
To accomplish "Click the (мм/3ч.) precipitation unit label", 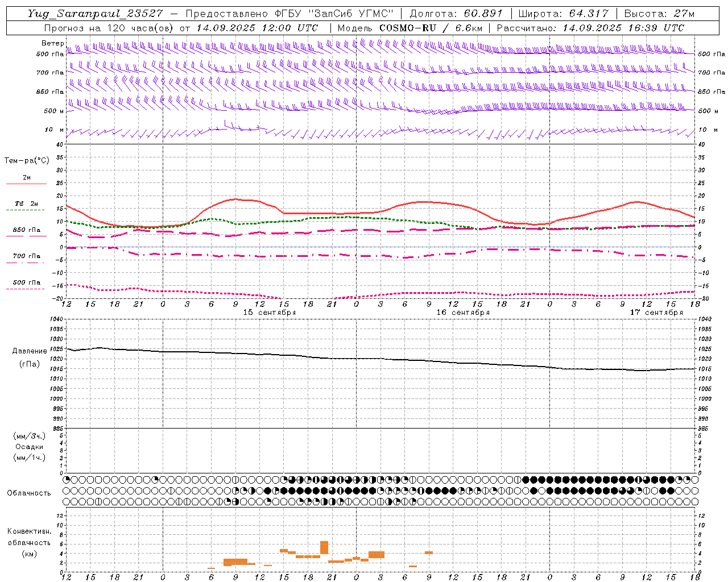I will point(30,436).
